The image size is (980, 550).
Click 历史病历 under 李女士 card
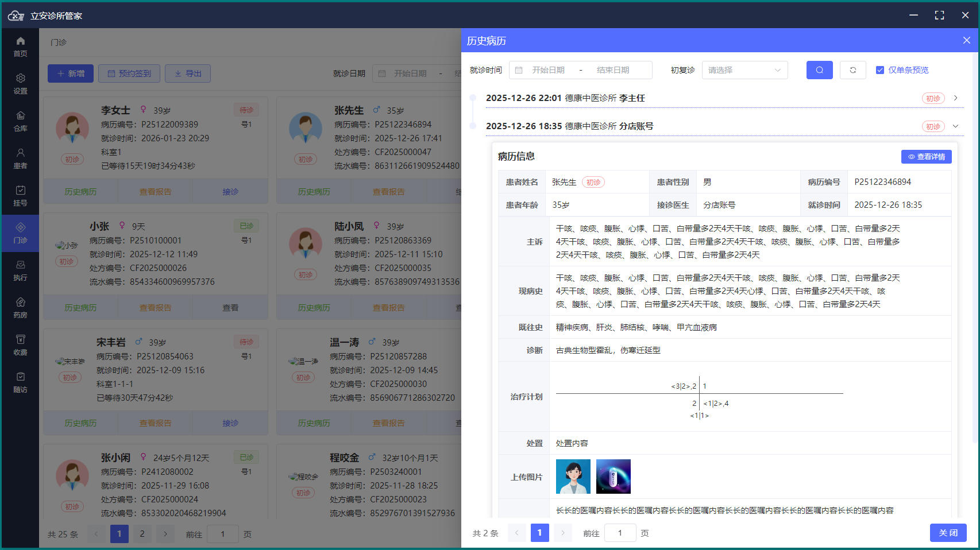(x=80, y=192)
